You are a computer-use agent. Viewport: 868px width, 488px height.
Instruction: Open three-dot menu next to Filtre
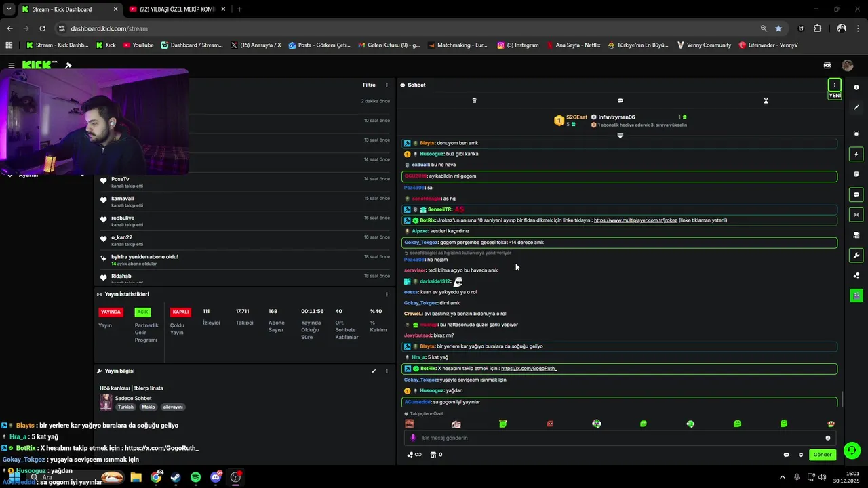pyautogui.click(x=387, y=85)
